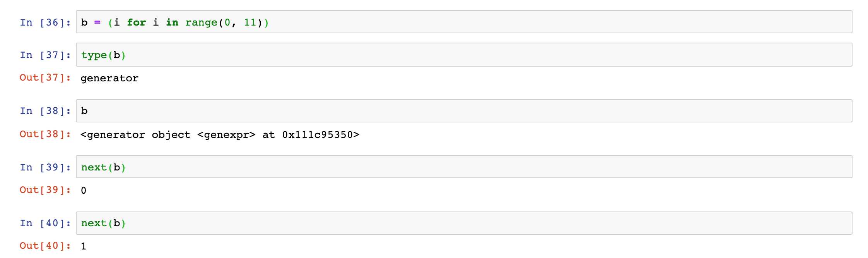Select the generator expression code cell 36
Viewport: 868px width, 258px height.
click(464, 22)
